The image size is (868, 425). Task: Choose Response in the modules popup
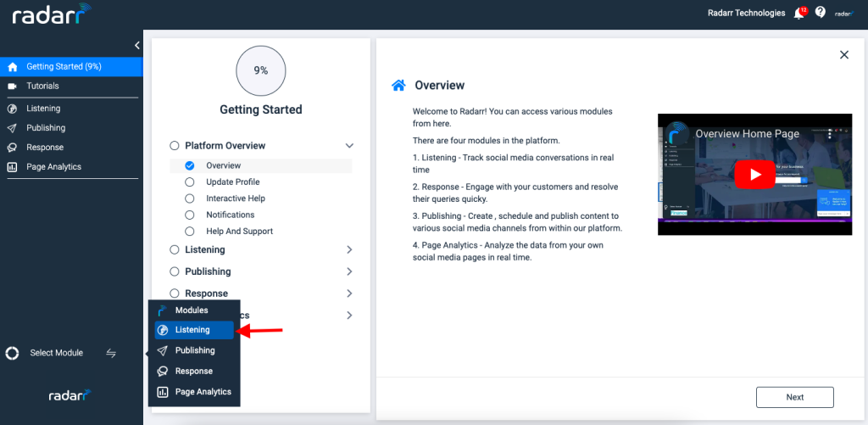(x=194, y=372)
